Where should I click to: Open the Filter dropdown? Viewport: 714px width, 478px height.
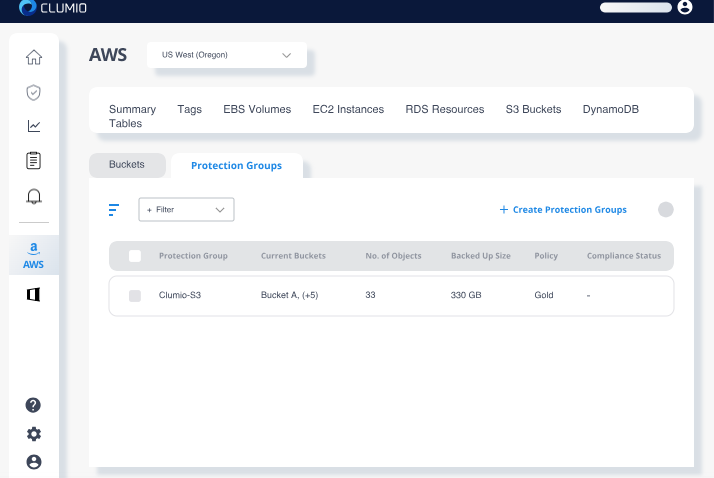186,209
